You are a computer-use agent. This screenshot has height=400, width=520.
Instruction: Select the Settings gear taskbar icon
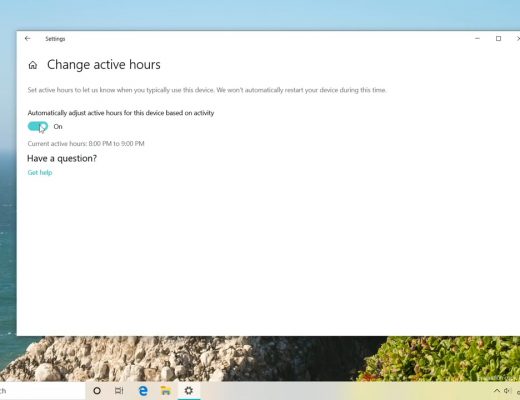[x=189, y=390]
